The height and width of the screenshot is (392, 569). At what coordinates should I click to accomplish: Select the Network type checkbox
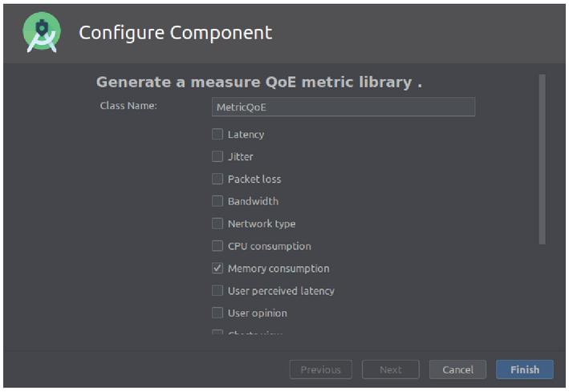(217, 224)
